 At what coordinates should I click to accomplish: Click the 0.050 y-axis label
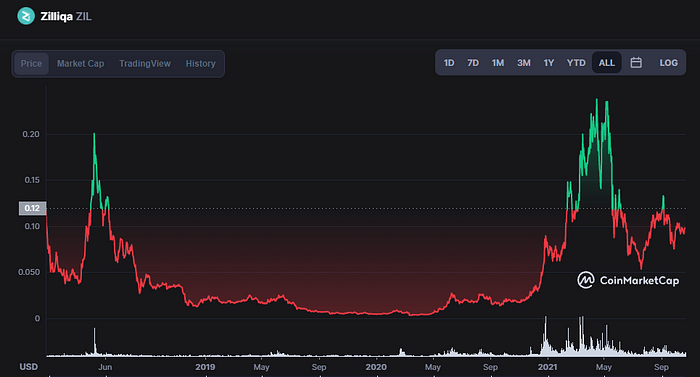click(29, 272)
